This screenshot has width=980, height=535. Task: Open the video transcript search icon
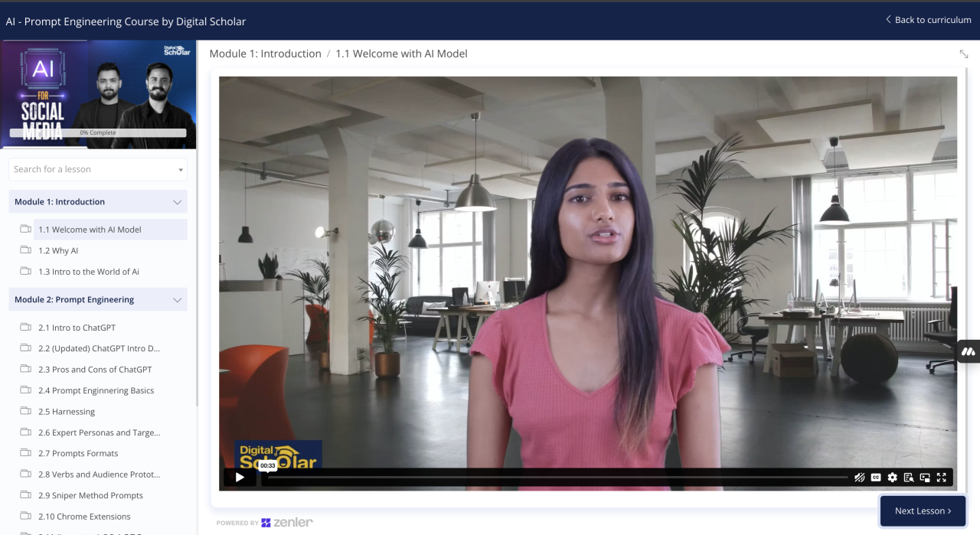pyautogui.click(x=909, y=478)
